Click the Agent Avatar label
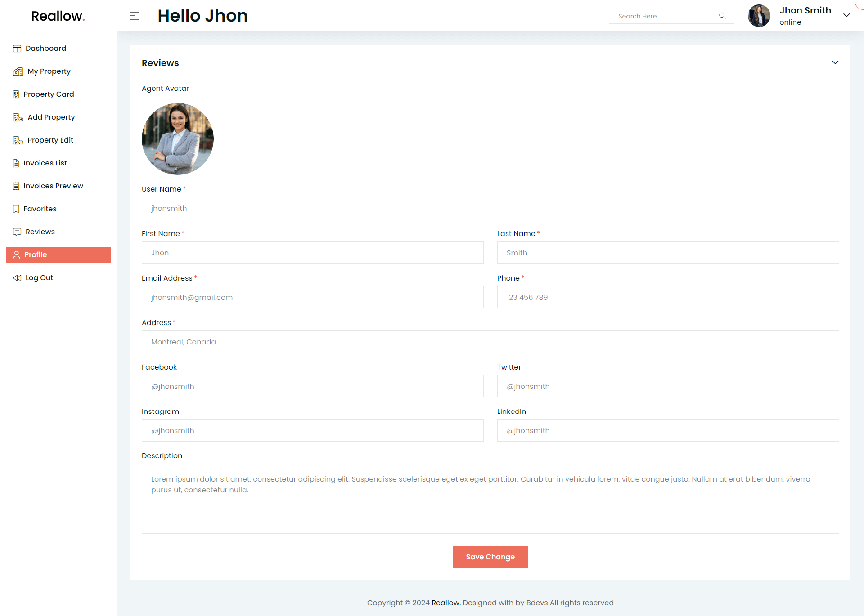The width and height of the screenshot is (864, 616). coord(165,89)
